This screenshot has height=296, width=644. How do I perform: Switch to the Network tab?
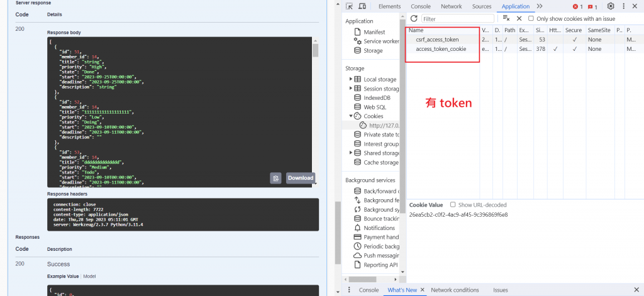[452, 6]
